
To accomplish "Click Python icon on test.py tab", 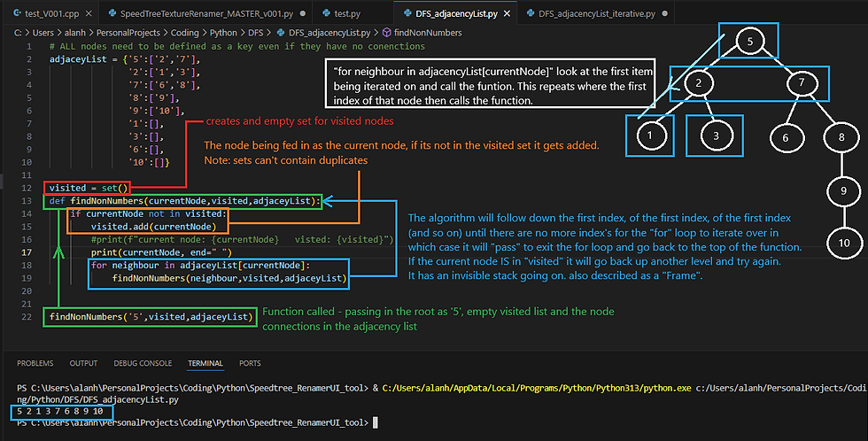I will tap(326, 13).
